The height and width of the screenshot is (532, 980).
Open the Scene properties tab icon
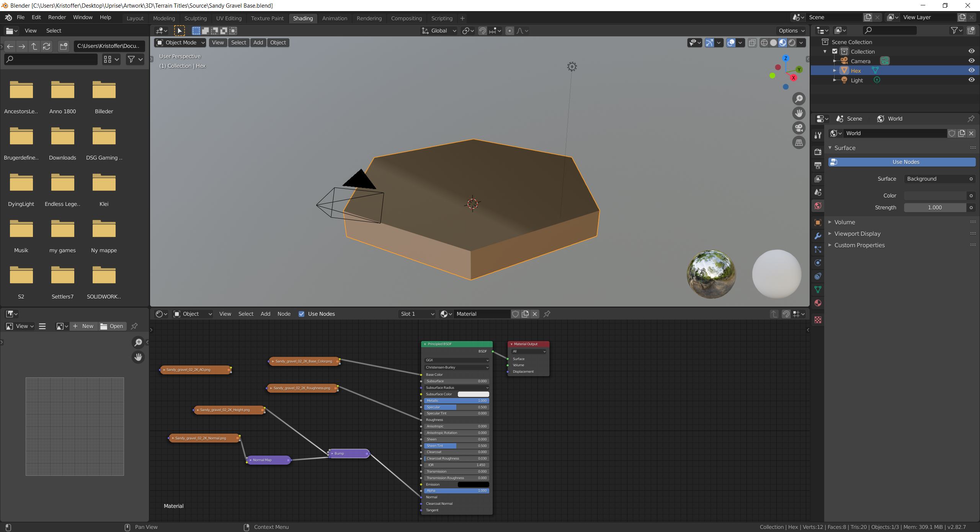[x=818, y=192]
